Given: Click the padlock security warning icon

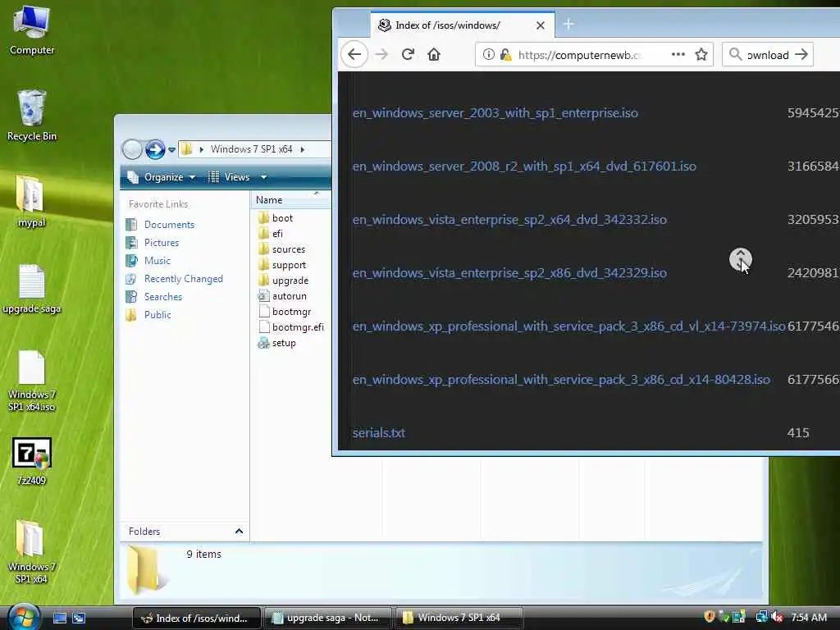Looking at the screenshot, I should 505,54.
